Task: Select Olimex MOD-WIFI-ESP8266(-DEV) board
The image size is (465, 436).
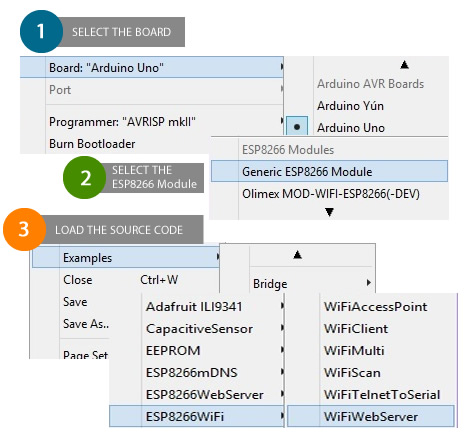Action: (331, 194)
